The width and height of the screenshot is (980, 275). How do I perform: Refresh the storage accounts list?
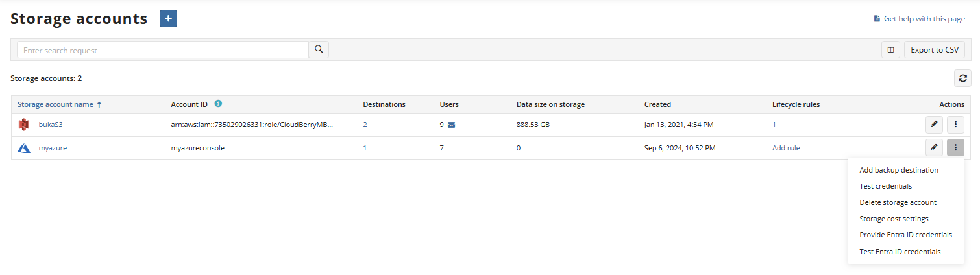pyautogui.click(x=962, y=78)
